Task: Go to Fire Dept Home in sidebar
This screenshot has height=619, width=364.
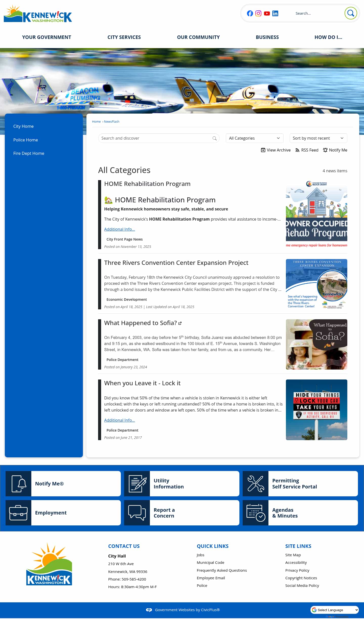Action: 29,154
